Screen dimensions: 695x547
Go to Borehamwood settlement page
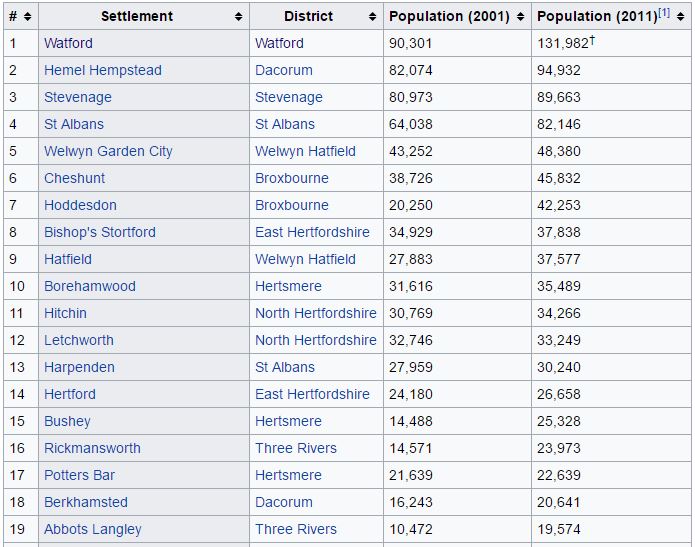point(89,286)
